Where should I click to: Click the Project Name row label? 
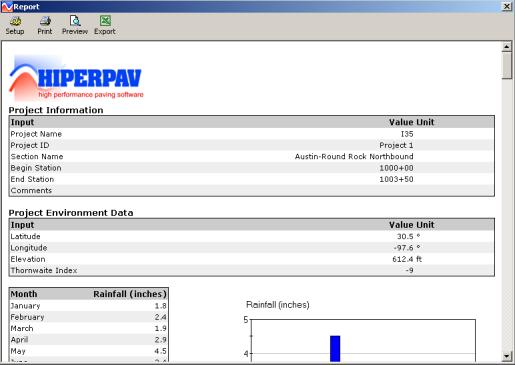[x=36, y=134]
